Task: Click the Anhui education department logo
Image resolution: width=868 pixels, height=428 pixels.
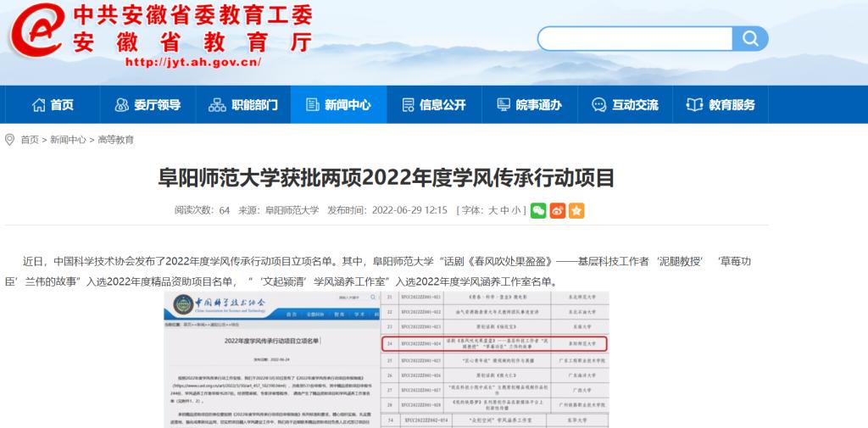Action: (34, 36)
